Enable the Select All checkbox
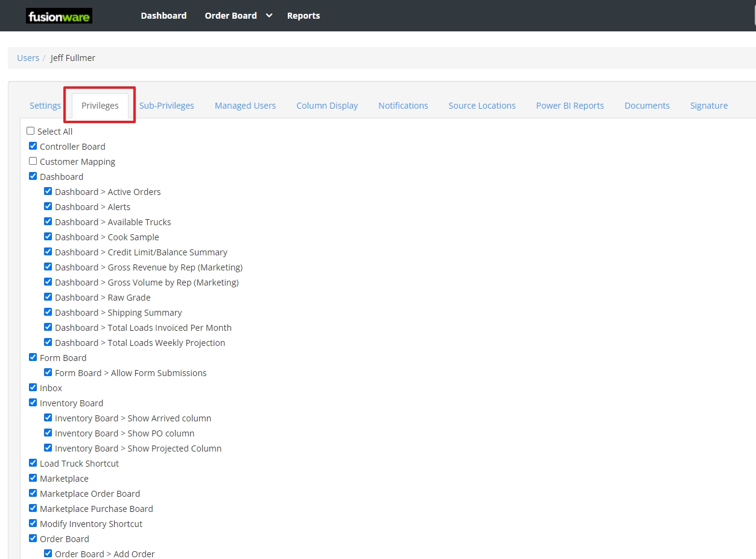756x559 pixels. (x=30, y=130)
